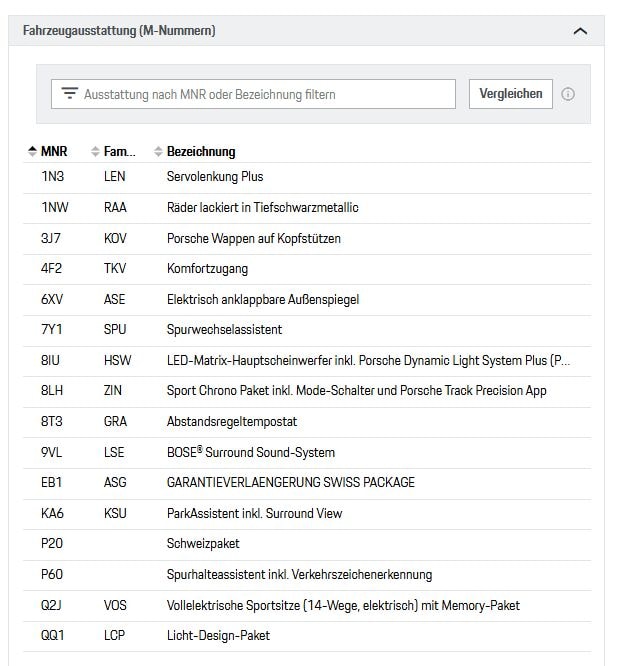The image size is (628, 666).
Task: Click family code VOS
Action: [x=115, y=605]
